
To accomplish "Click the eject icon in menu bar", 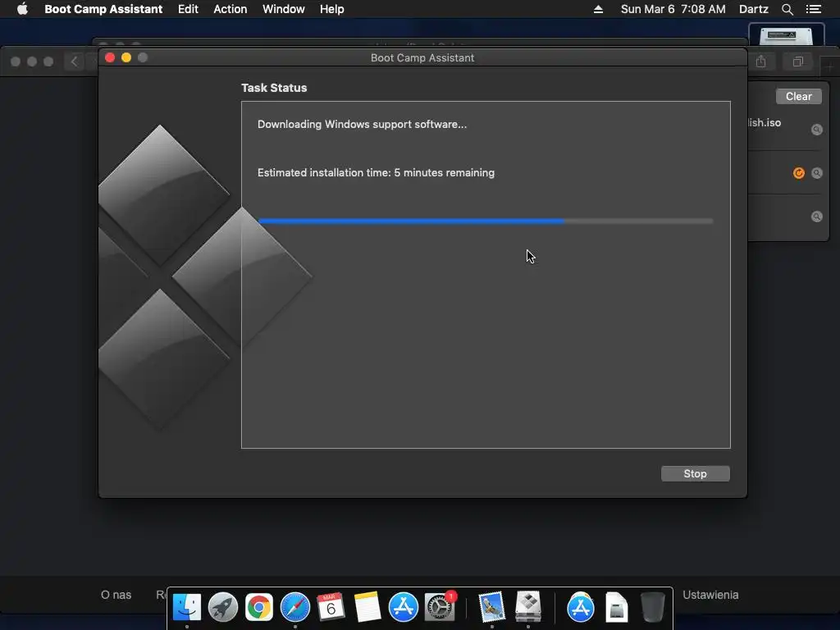I will click(x=598, y=9).
